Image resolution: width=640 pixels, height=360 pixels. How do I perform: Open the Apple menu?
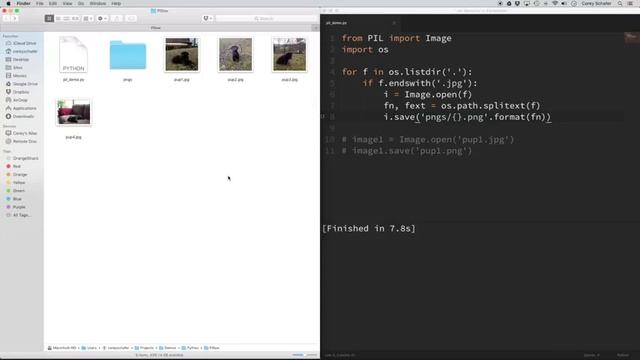pyautogui.click(x=8, y=3)
